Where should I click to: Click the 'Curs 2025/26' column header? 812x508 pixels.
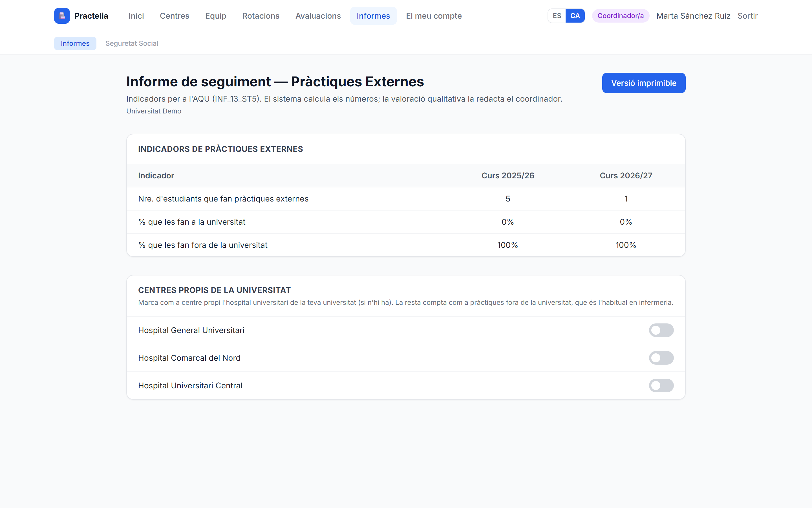(508, 176)
